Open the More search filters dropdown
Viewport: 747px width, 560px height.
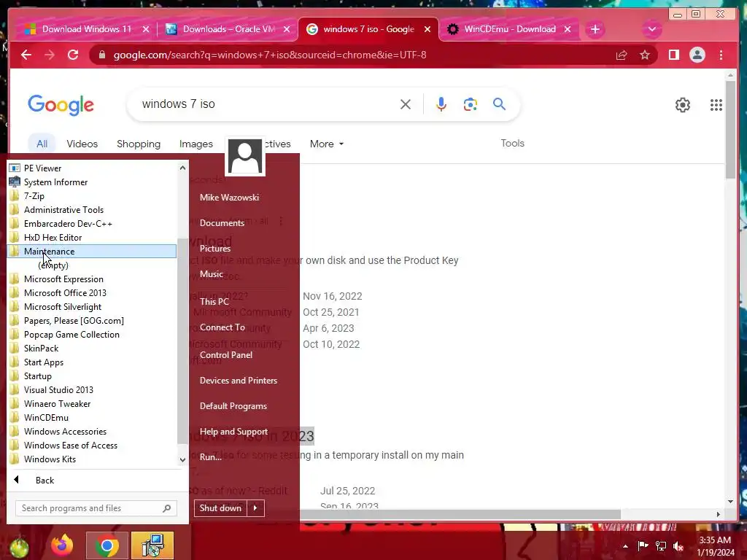pyautogui.click(x=327, y=144)
